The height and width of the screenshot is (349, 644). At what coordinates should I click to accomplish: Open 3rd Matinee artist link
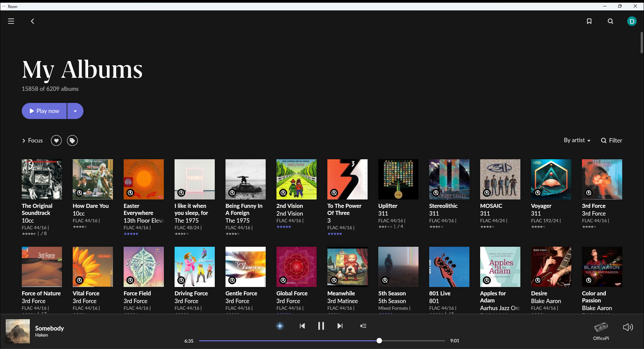pyautogui.click(x=342, y=301)
